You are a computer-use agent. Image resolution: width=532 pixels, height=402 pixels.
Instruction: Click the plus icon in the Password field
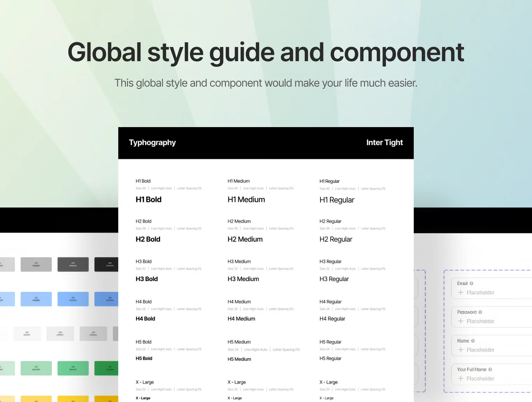click(461, 321)
